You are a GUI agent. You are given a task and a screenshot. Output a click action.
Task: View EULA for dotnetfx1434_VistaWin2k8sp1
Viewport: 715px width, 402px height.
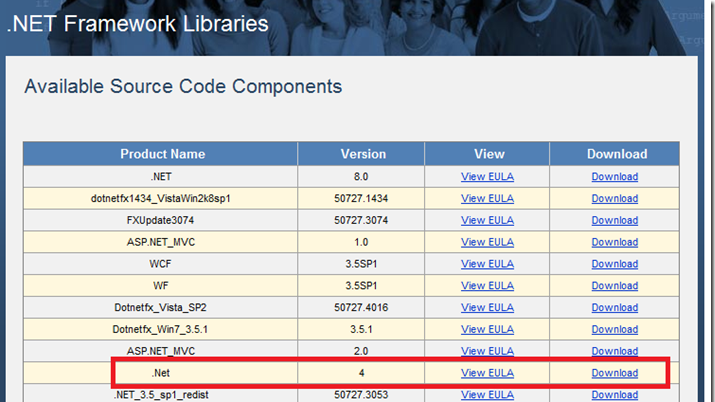click(487, 198)
